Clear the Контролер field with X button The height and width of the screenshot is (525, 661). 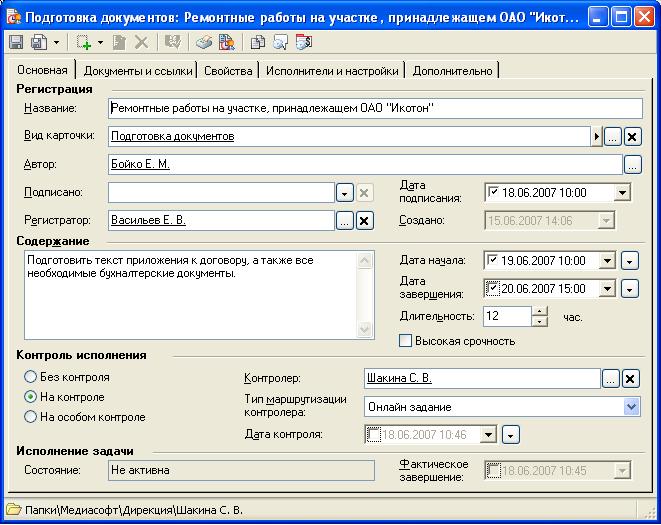click(x=631, y=379)
